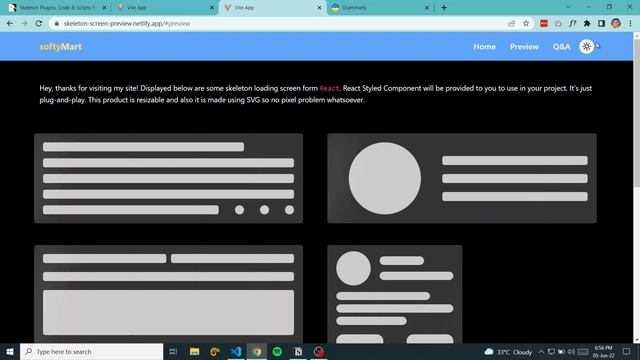Open the taskbar clock and date
Screen dimensions: 640x360
click(603, 351)
